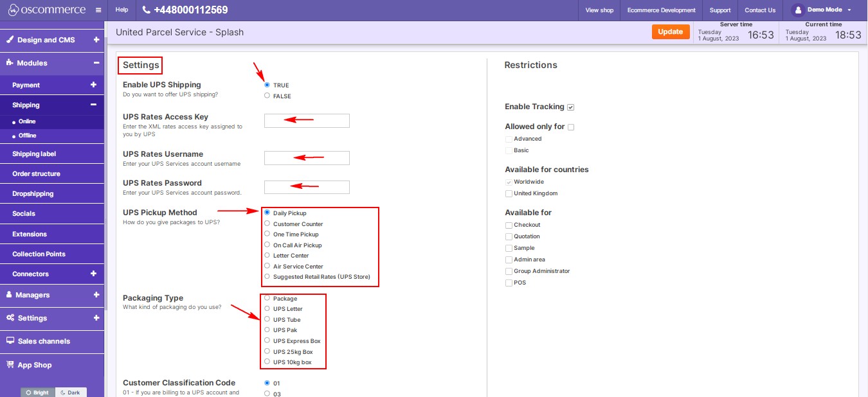Collapse the Modules section
This screenshot has width=868, height=397.
[x=96, y=63]
